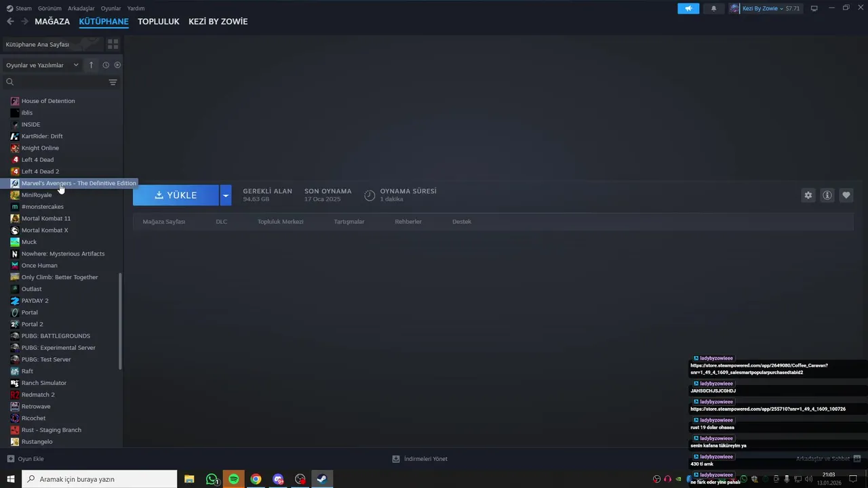Switch to Big Picture mode icon
The height and width of the screenshot is (488, 868).
[814, 8]
